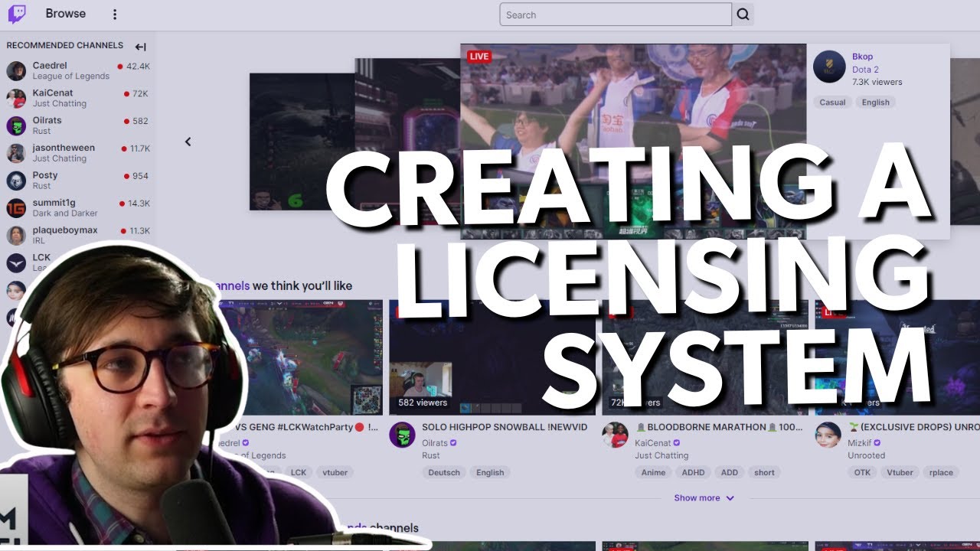Select KaiCenat in recommended channels

click(x=53, y=93)
